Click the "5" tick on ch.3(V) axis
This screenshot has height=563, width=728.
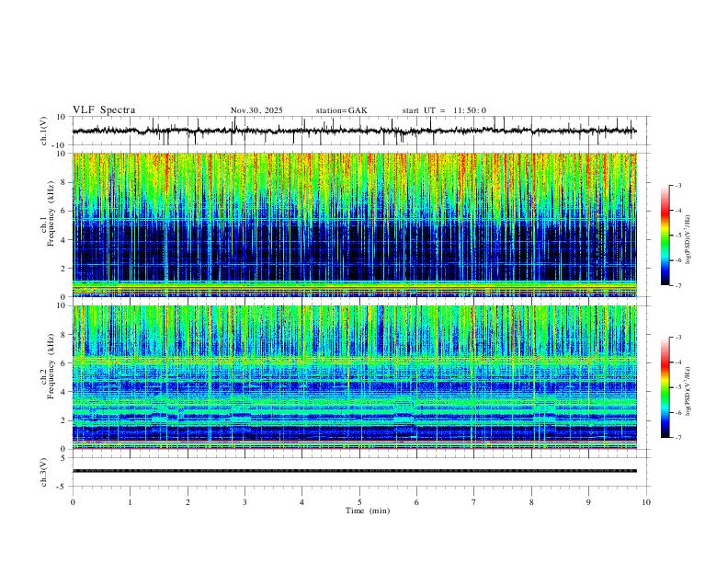pos(64,458)
